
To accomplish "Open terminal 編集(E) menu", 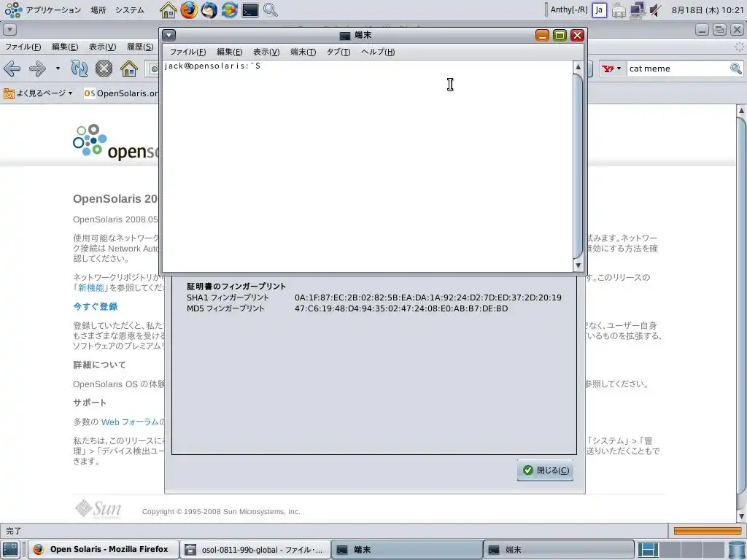I will [x=229, y=52].
